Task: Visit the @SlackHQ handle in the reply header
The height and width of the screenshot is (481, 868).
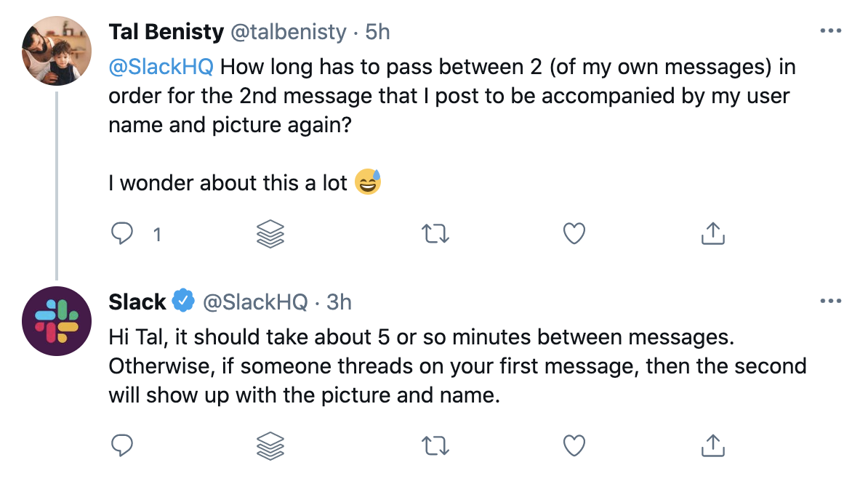Action: [255, 302]
